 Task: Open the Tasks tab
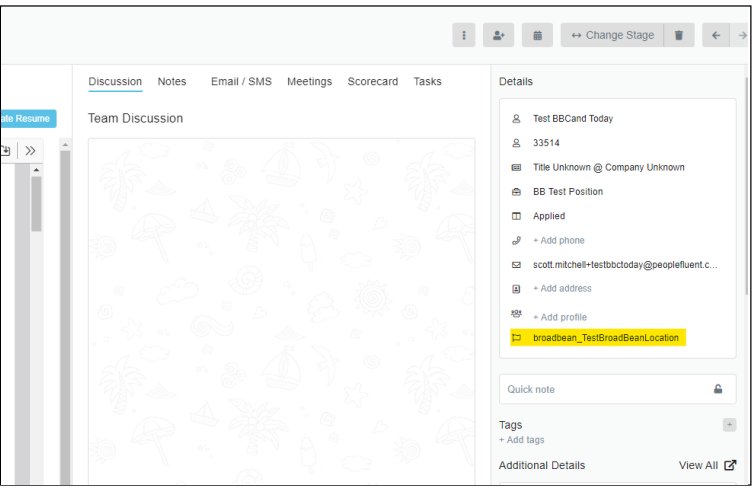[427, 82]
